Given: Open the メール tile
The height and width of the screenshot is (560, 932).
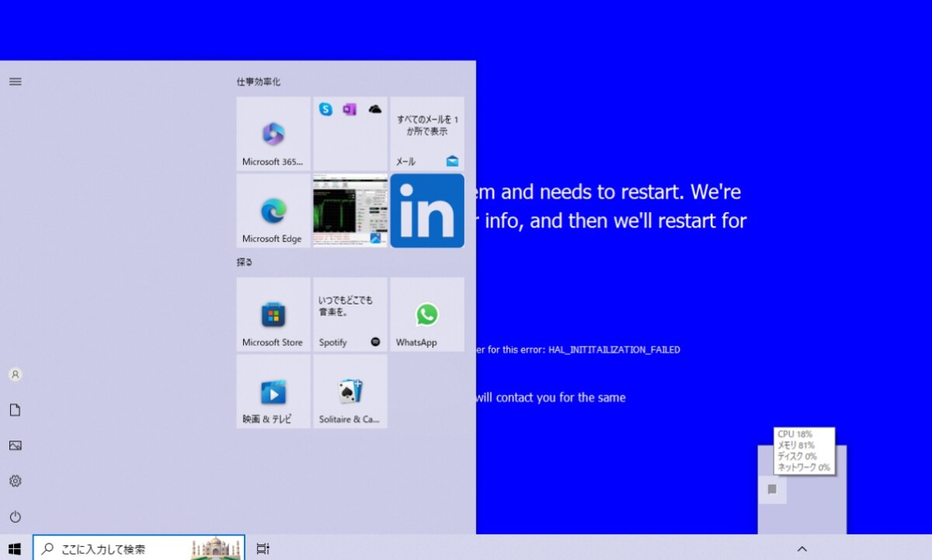Looking at the screenshot, I should coord(427,134).
